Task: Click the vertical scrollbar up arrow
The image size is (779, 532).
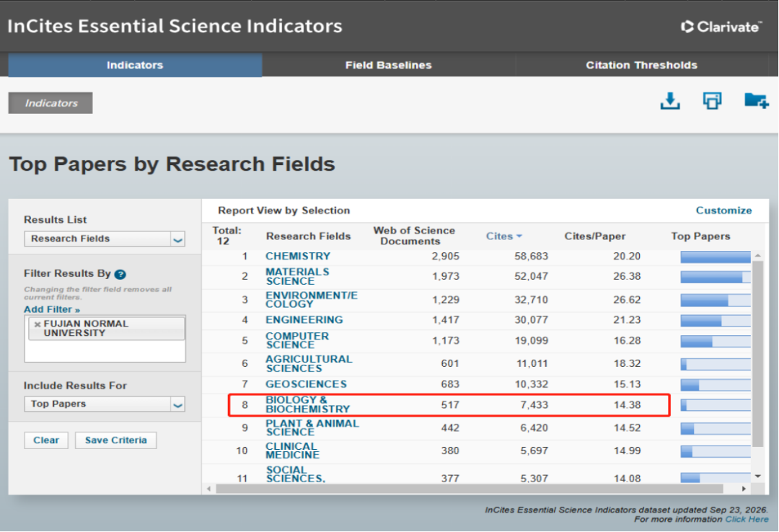Action: click(757, 255)
